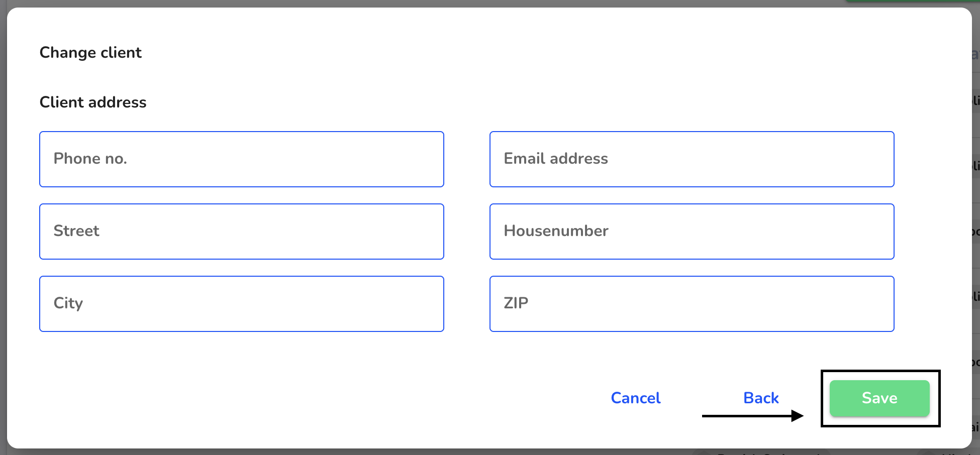Click the green Save button label
The image size is (980, 455).
point(879,398)
